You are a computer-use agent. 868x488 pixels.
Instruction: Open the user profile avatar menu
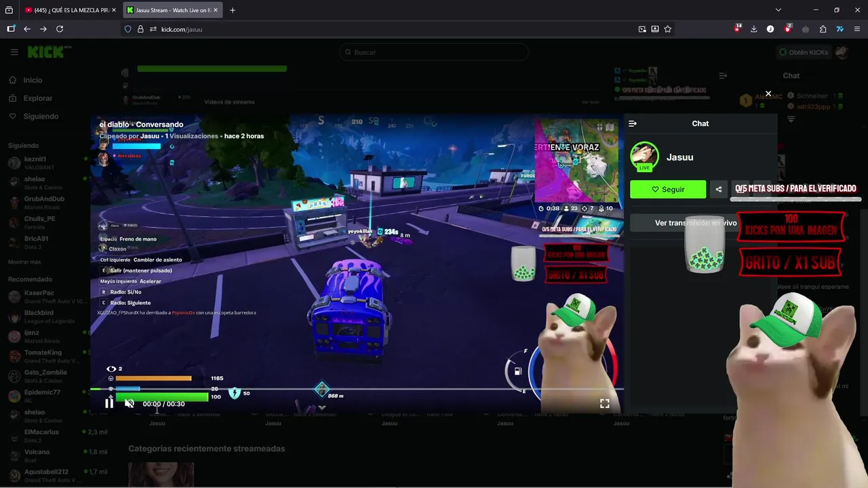point(842,52)
